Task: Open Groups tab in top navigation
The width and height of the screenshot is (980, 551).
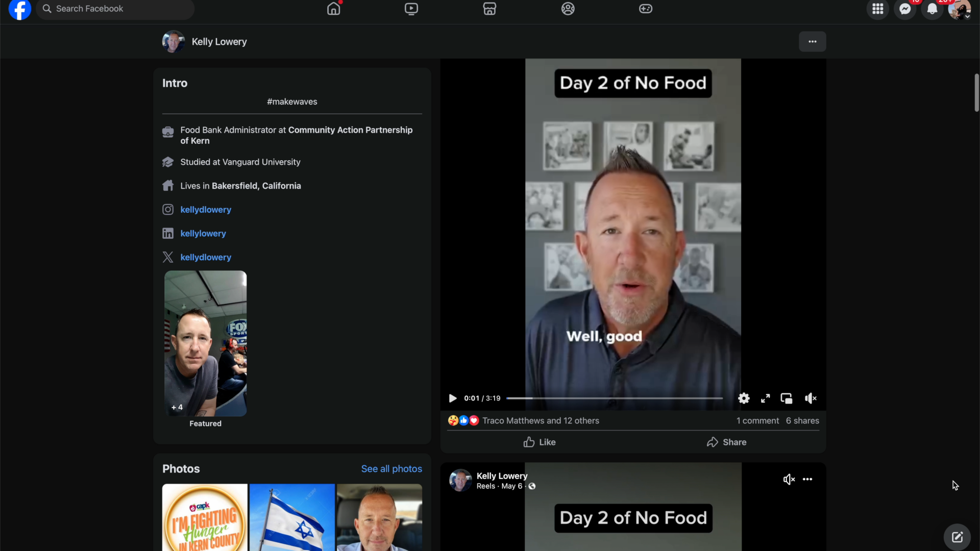Action: tap(568, 9)
